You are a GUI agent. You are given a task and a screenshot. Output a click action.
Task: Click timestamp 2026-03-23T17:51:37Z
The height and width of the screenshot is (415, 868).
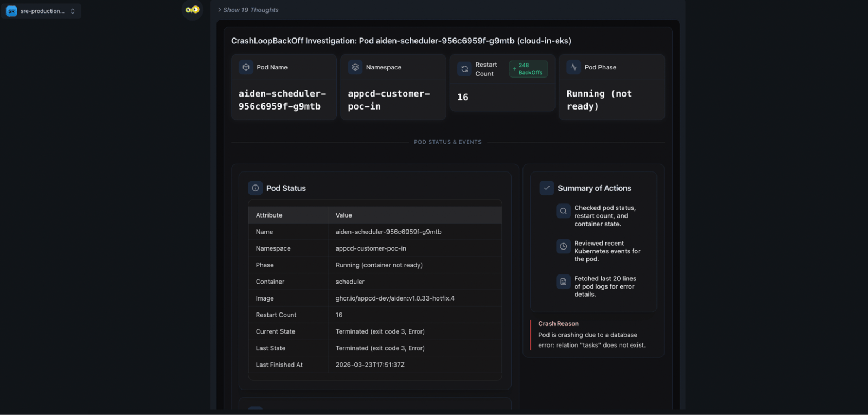(370, 365)
